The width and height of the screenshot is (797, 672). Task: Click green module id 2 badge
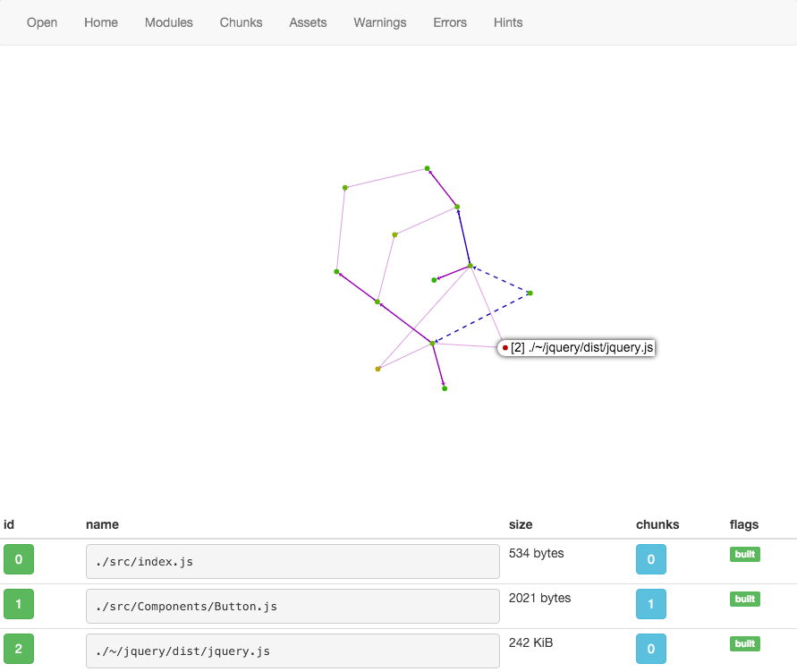click(19, 650)
